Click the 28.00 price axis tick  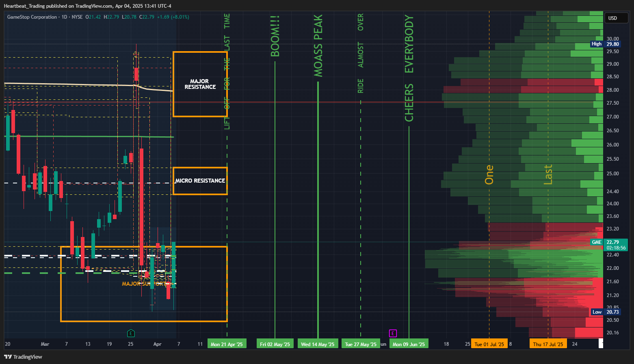(612, 90)
